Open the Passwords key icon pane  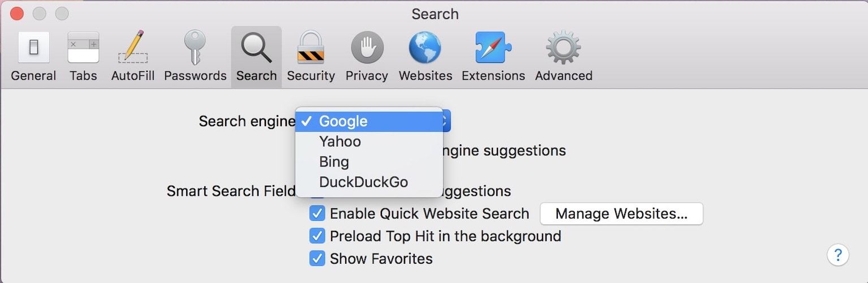(195, 57)
